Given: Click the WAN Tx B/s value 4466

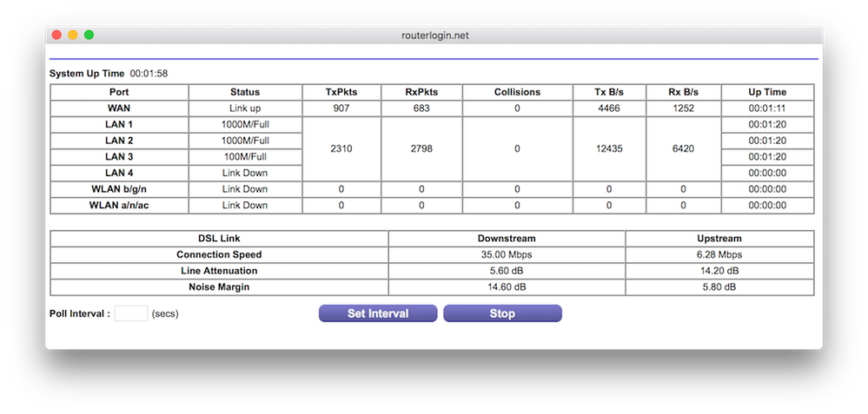Looking at the screenshot, I should (609, 108).
